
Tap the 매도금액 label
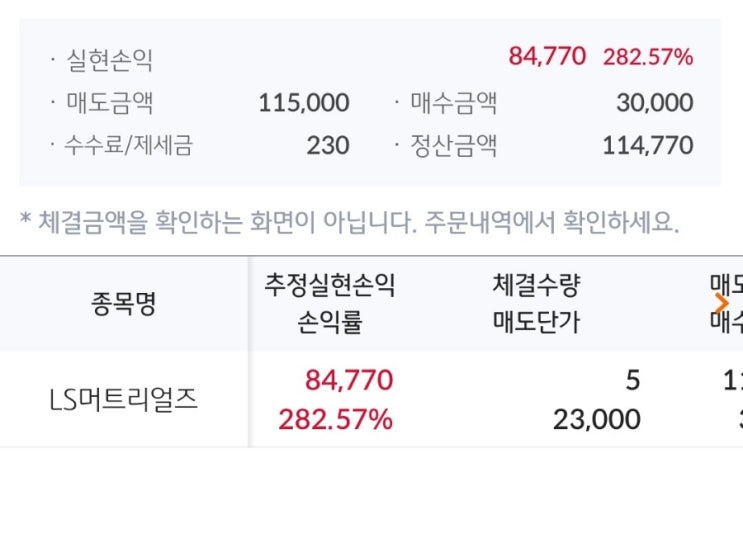coord(108,102)
